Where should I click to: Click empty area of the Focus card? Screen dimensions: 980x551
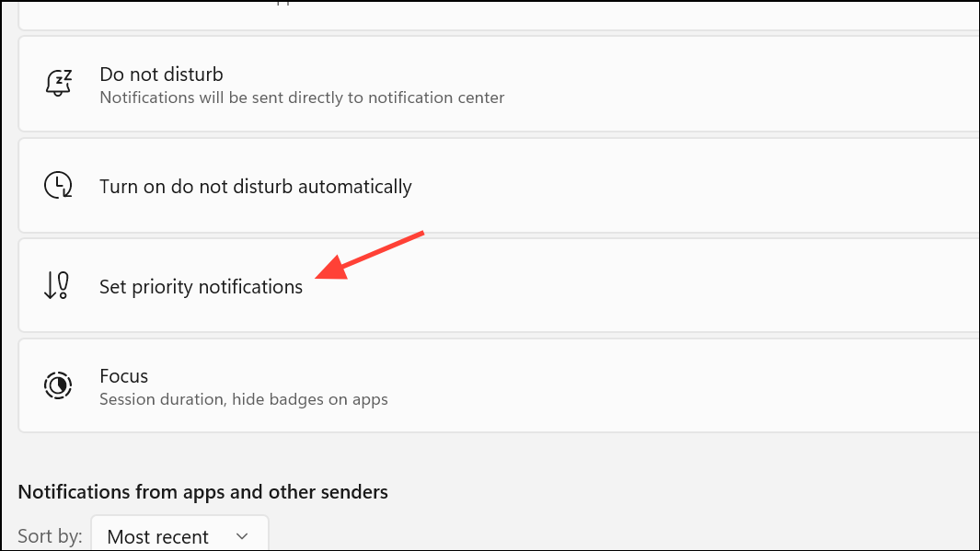point(687,385)
